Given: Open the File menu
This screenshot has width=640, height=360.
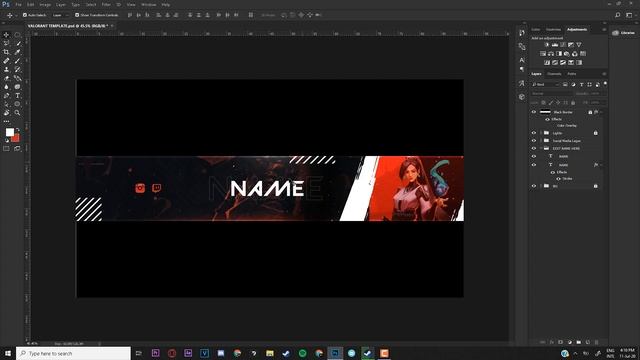Looking at the screenshot, I should coord(18,4).
